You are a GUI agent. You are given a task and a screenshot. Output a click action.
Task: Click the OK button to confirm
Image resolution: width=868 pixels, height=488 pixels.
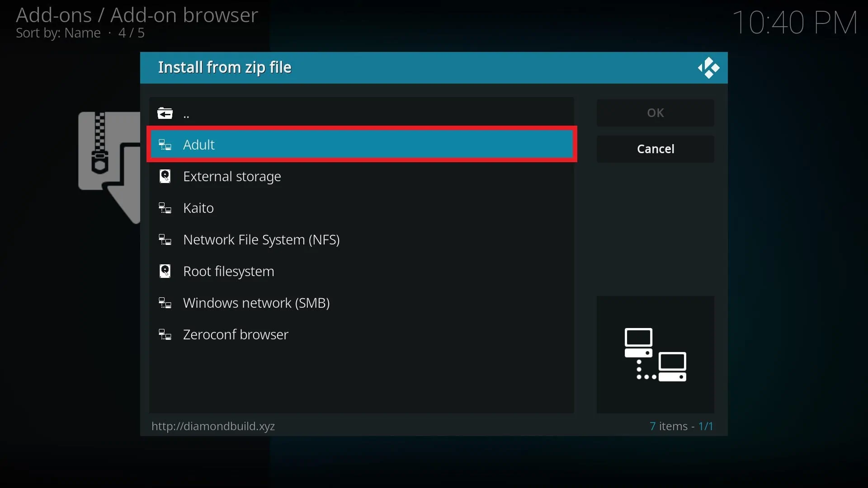point(655,113)
